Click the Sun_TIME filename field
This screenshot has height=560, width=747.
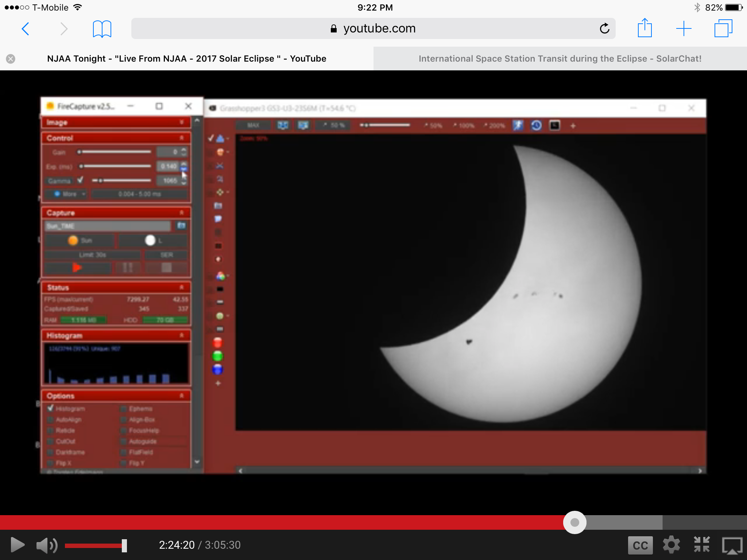tap(108, 226)
